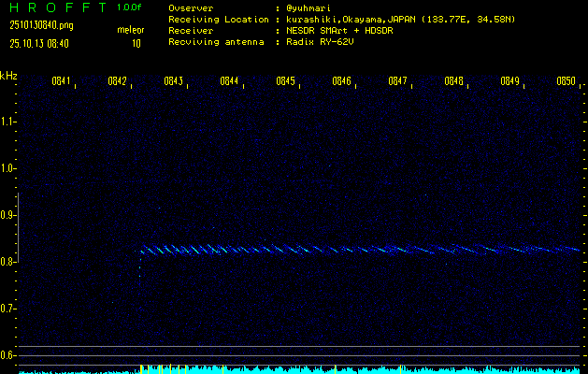
Task: Click the start of the meteor echo trace
Action: pos(141,251)
